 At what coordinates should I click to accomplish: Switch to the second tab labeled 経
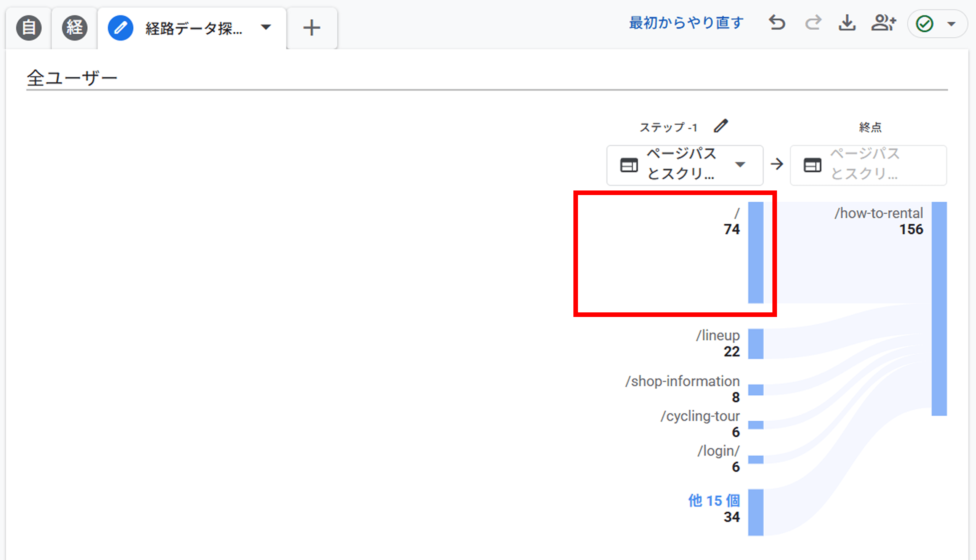[75, 28]
